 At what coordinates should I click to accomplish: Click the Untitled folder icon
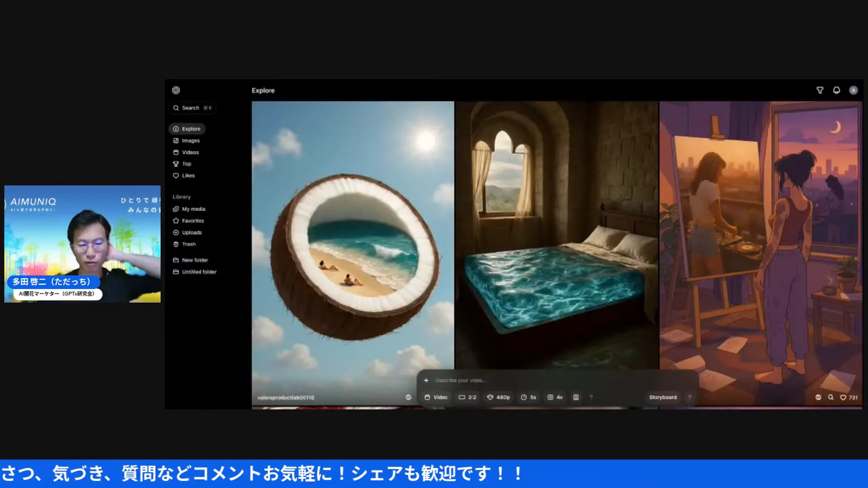tap(176, 272)
